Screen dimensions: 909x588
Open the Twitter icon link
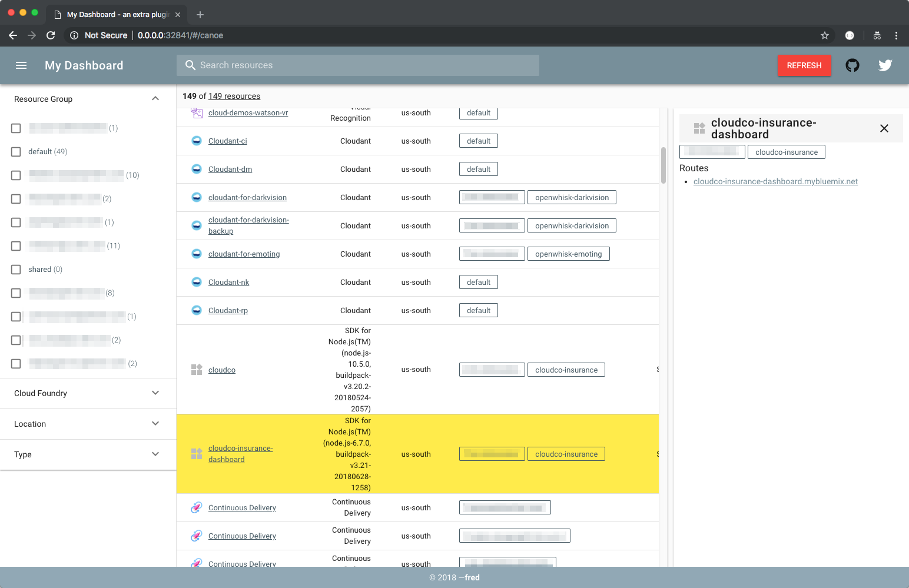(885, 65)
